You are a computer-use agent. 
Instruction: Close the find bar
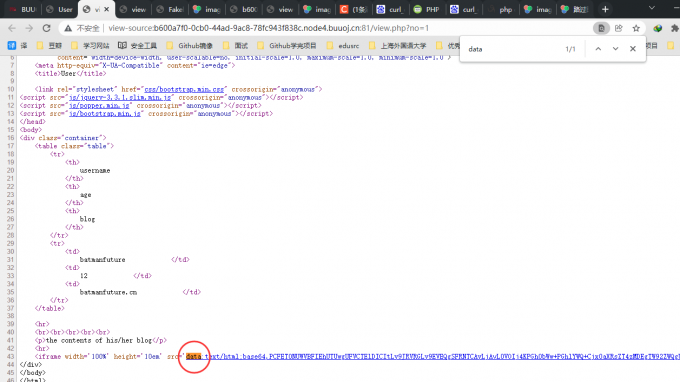pos(633,49)
